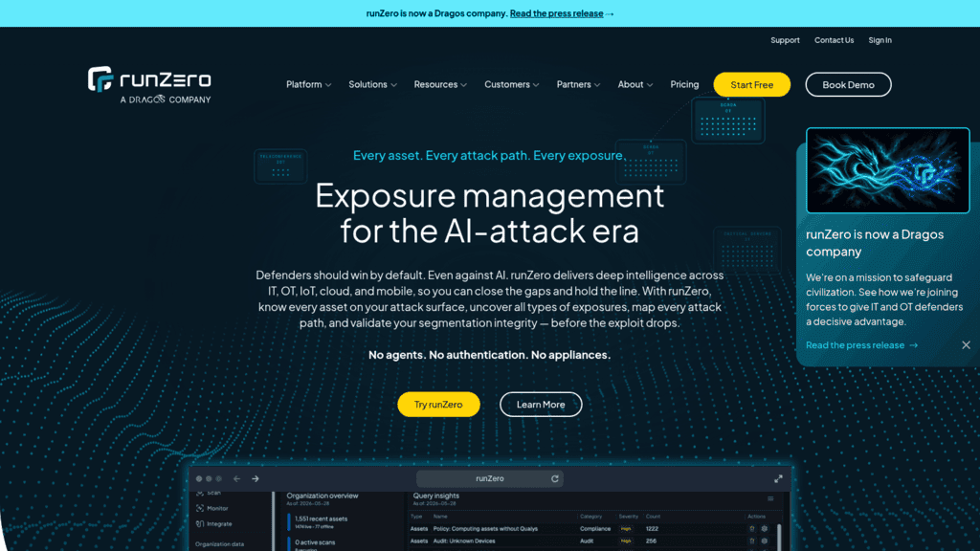Screen dimensions: 980x551
Task: Click the reload icon in preview address bar
Action: click(554, 478)
